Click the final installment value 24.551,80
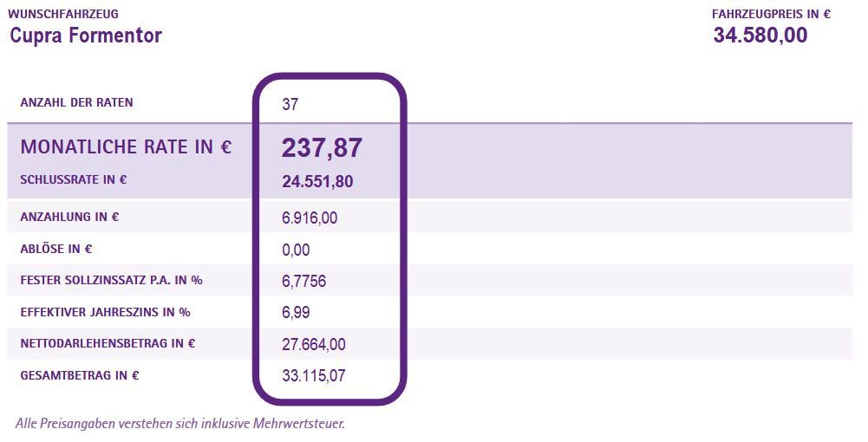Image resolution: width=868 pixels, height=442 pixels. click(317, 182)
